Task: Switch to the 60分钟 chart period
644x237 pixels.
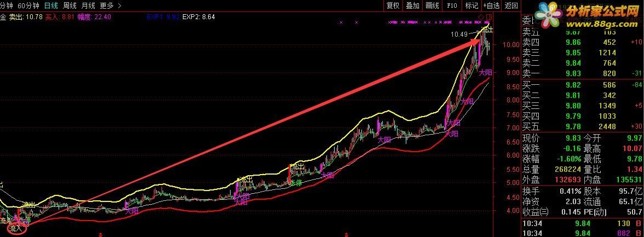Action: point(28,5)
